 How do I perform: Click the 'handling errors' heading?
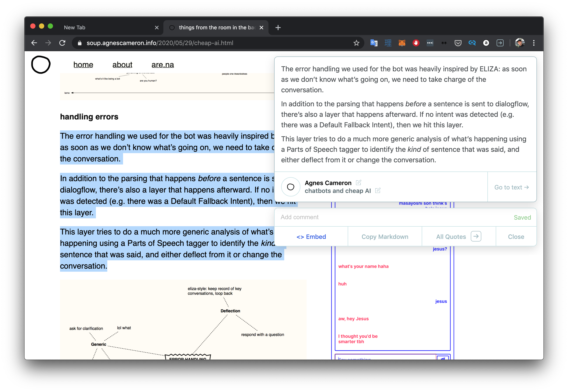[89, 117]
